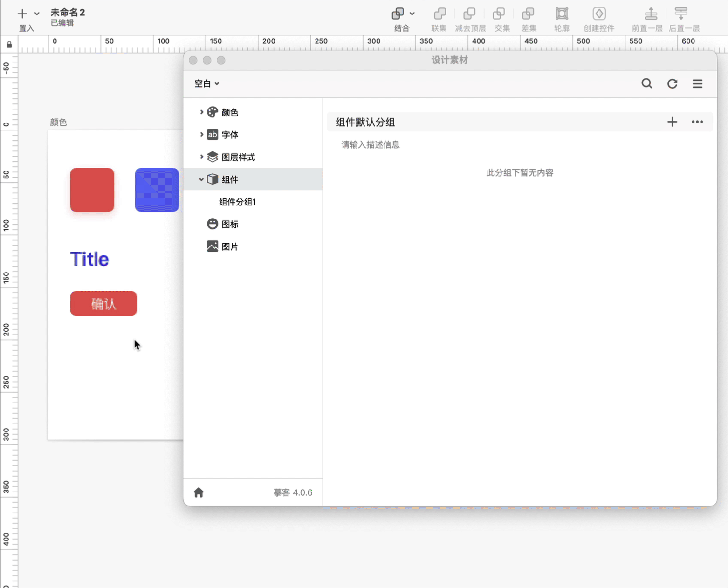Open the 空白 library dropdown
728x588 pixels.
coord(206,84)
